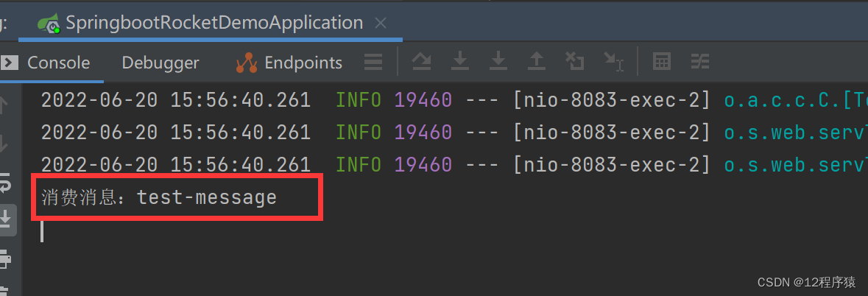Click the down arrow in the console gutter
Screen dimensions: 868x296
coord(4,144)
